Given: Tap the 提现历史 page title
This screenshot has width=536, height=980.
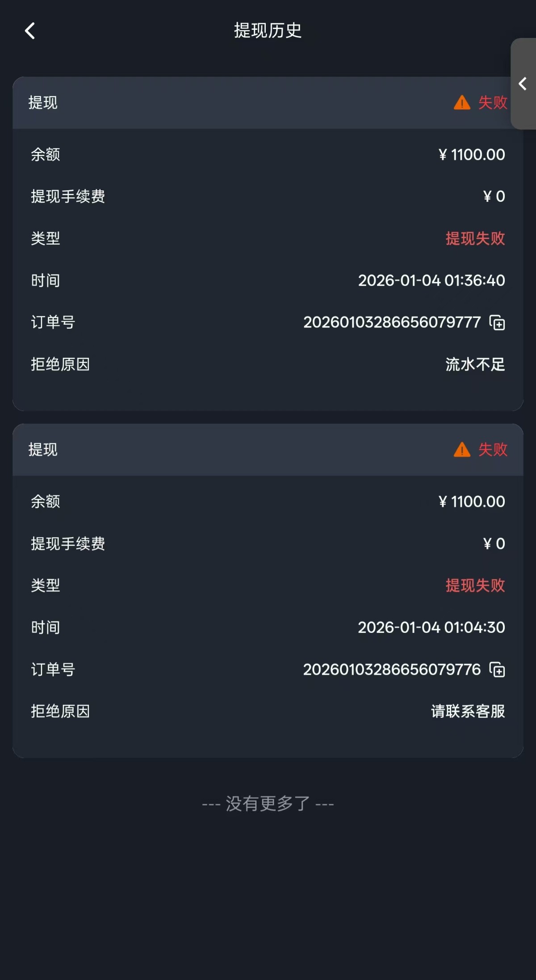Looking at the screenshot, I should click(268, 31).
